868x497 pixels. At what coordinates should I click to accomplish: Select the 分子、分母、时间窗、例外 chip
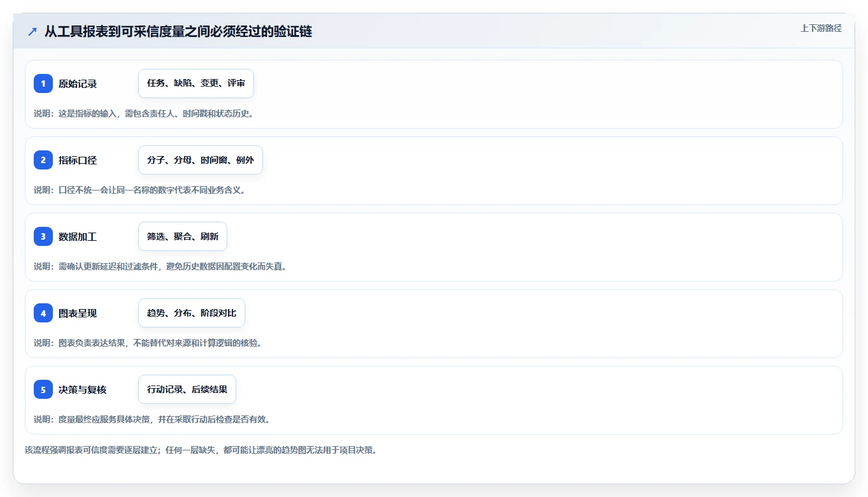pyautogui.click(x=201, y=160)
